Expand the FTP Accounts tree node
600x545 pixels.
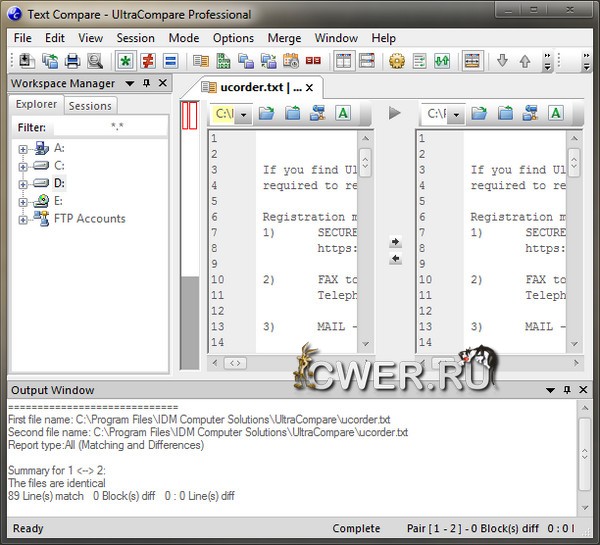23,219
